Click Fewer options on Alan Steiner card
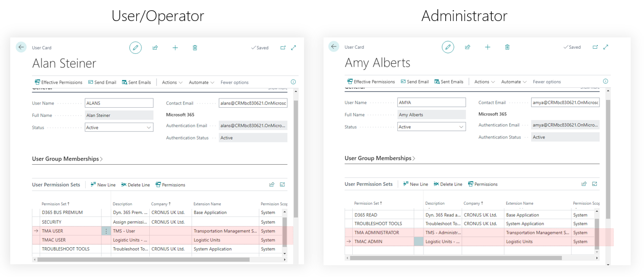Viewport: 644px width, 277px height. point(234,82)
